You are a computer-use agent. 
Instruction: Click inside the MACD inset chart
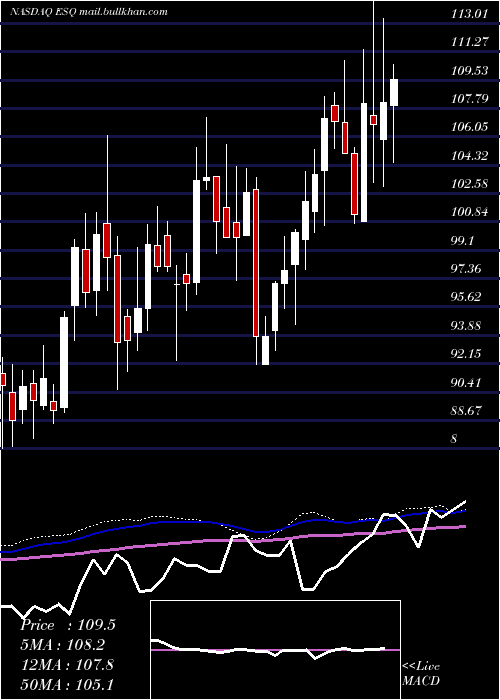pyautogui.click(x=275, y=650)
